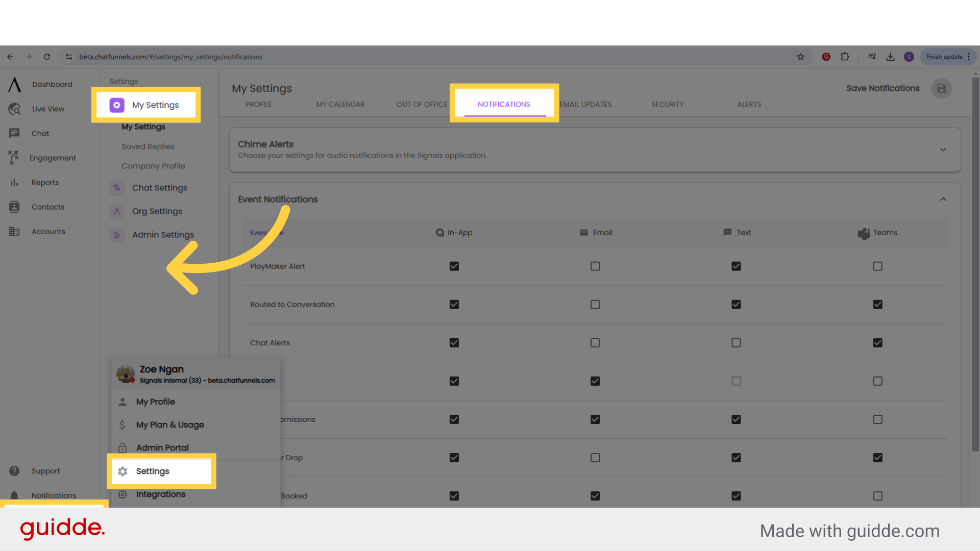Open Accounts building icon
This screenshot has height=551, width=980.
point(14,231)
